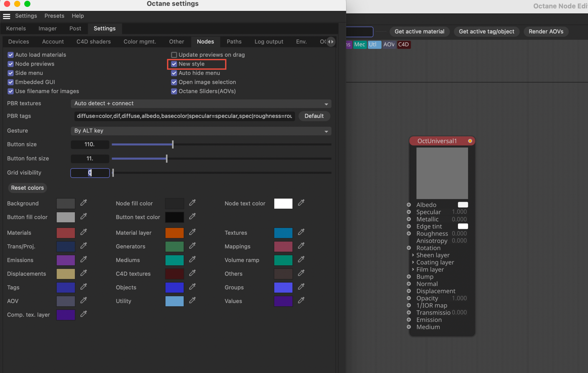Viewport: 588px width, 373px height.
Task: Click the eyedropper for the Groups color
Action: point(301,286)
